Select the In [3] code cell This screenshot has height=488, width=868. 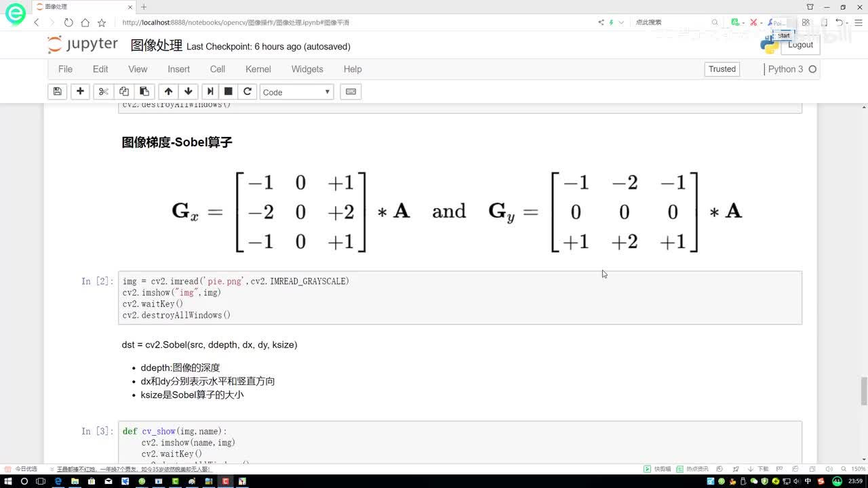[x=460, y=442]
